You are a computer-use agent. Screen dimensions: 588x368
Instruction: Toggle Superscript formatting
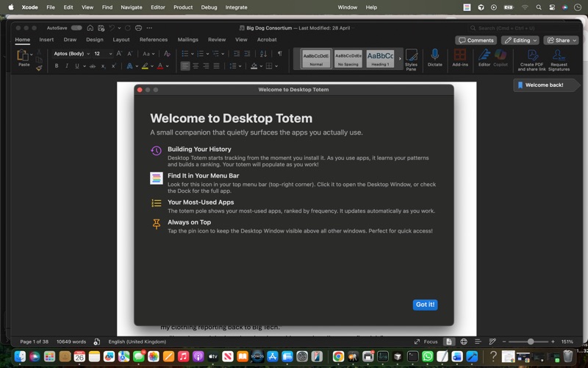113,66
